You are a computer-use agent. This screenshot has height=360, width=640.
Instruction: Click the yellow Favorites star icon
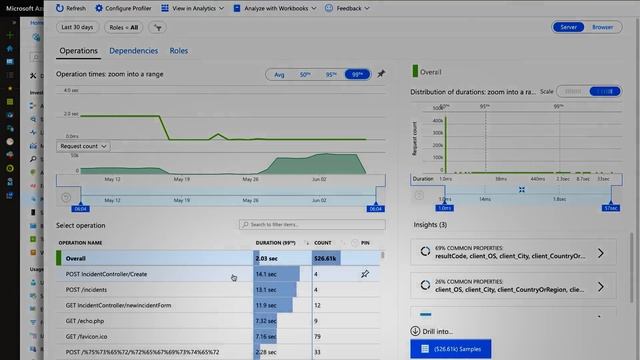[10, 88]
